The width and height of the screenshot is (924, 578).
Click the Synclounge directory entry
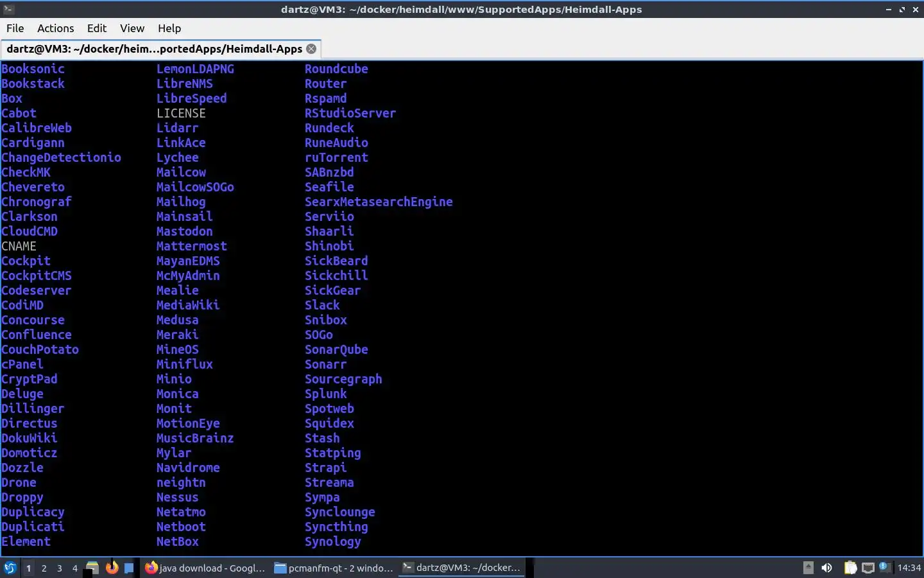point(340,512)
